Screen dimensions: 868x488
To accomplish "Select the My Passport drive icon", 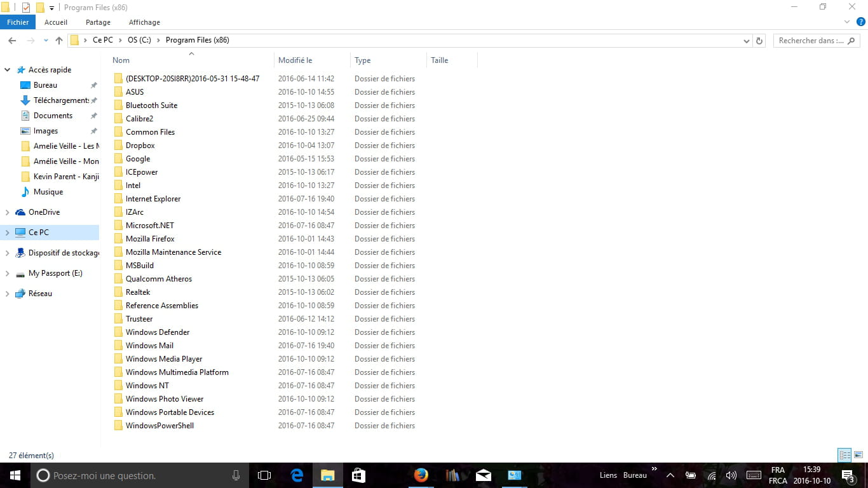I will [x=20, y=273].
